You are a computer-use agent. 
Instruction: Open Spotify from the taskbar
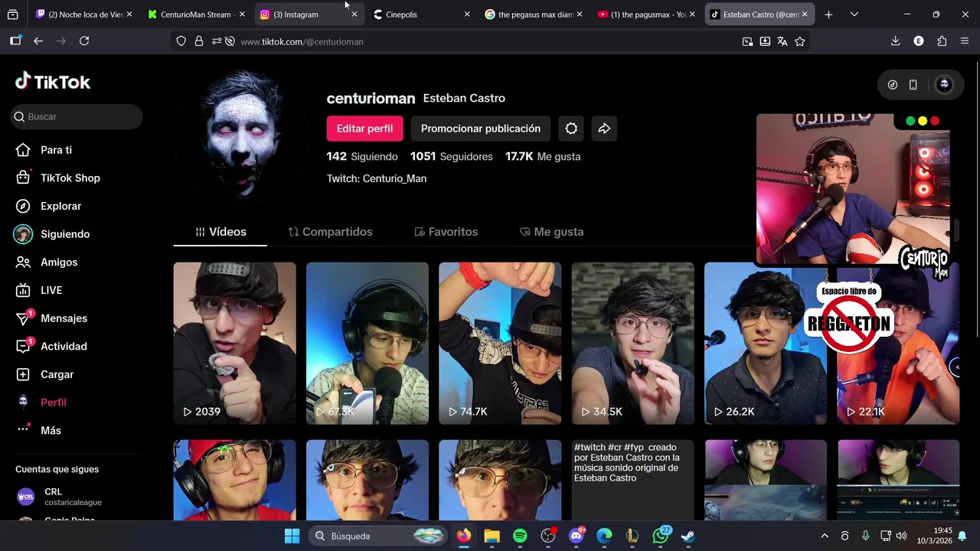520,536
